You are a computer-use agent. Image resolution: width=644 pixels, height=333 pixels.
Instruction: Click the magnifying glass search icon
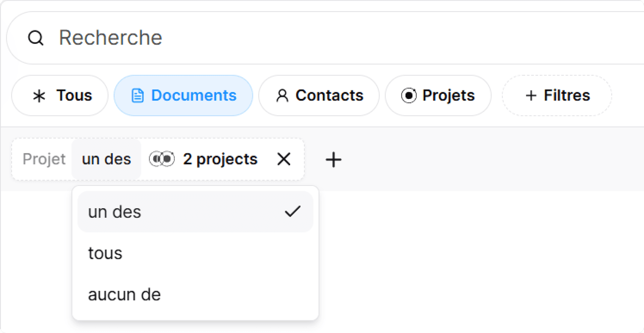36,38
